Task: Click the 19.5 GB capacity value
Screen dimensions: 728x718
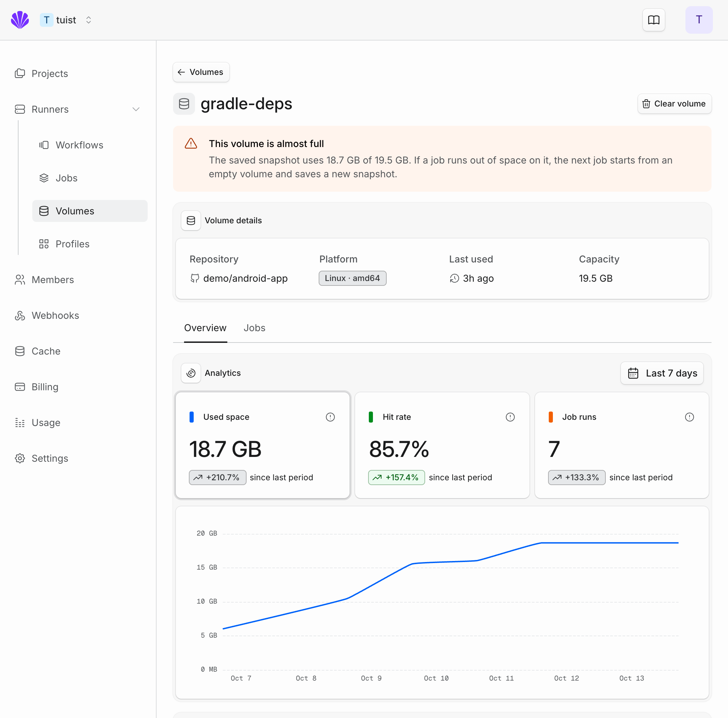Action: click(x=595, y=279)
